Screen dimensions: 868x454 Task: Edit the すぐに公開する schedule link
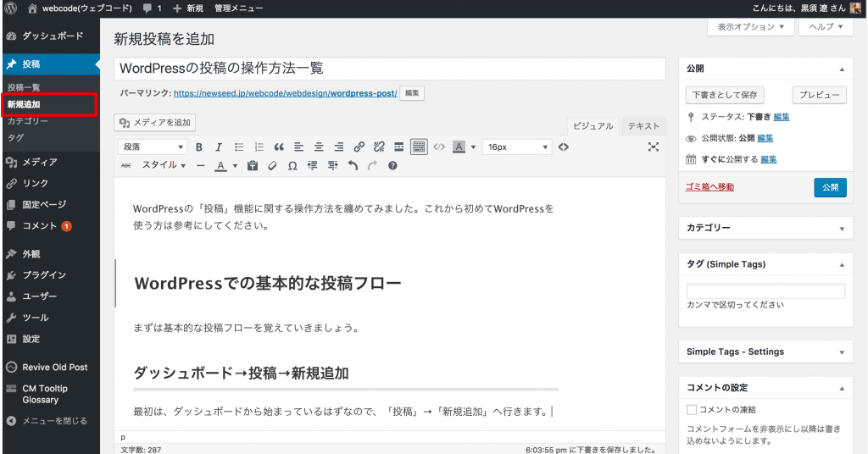tap(768, 159)
